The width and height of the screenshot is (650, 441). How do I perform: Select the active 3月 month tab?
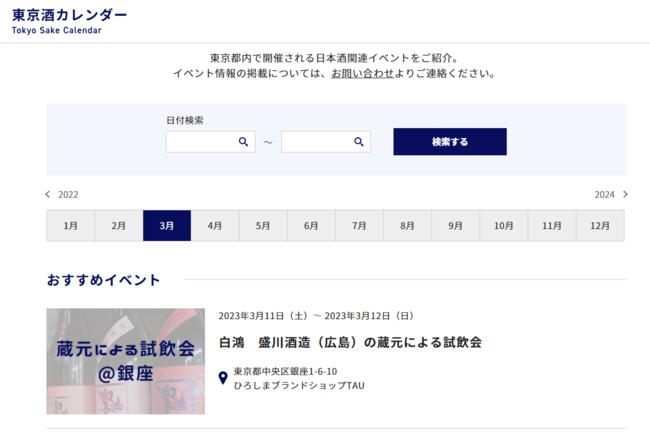tap(167, 226)
